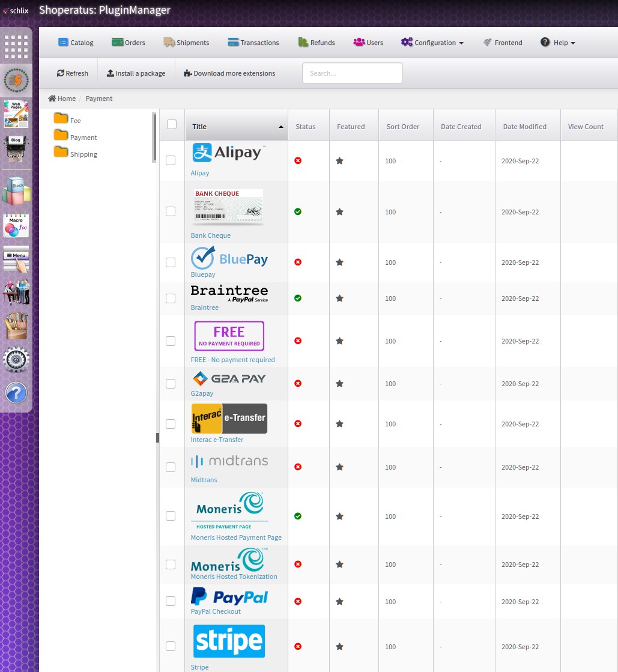Click Alipay red disabled status icon

coord(298,161)
